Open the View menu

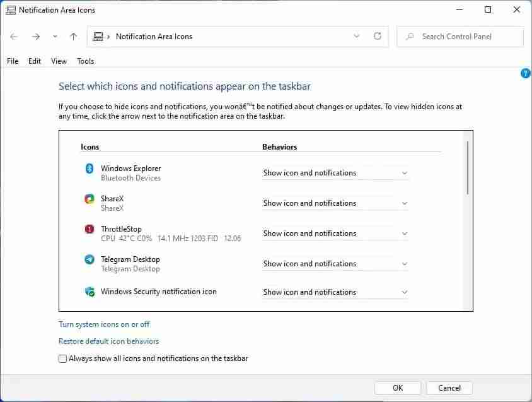click(59, 61)
